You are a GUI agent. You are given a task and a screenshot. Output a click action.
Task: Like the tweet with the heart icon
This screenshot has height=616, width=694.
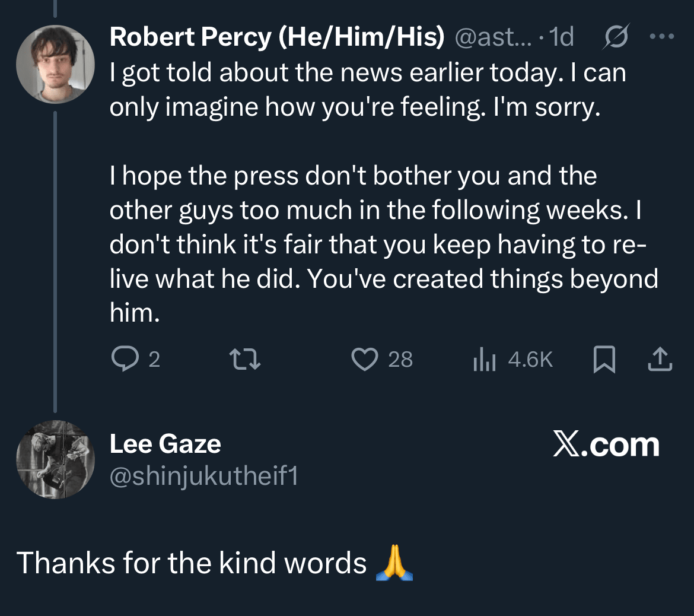(x=364, y=359)
